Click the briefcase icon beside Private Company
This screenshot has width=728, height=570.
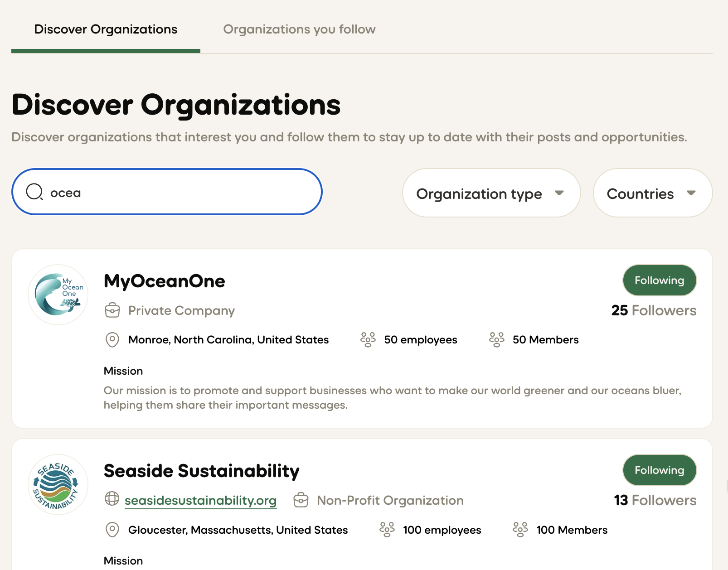pos(112,310)
